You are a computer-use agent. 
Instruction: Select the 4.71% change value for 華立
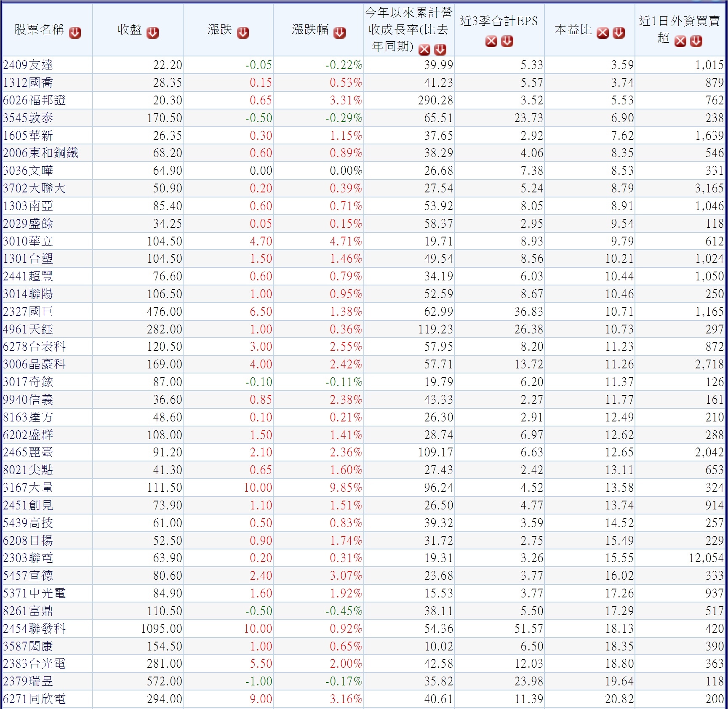[x=346, y=241]
